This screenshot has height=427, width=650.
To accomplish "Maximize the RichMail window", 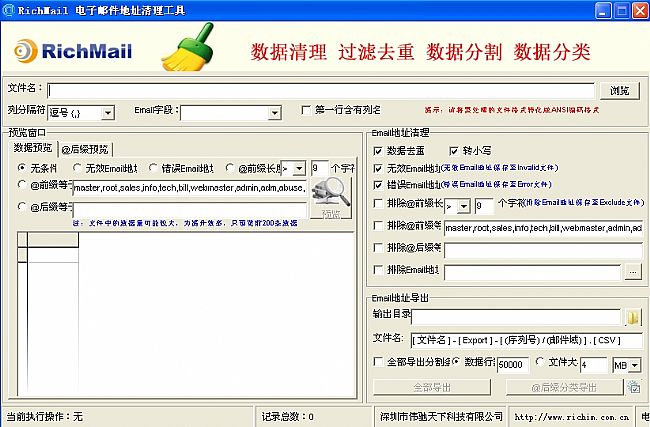I will 622,10.
